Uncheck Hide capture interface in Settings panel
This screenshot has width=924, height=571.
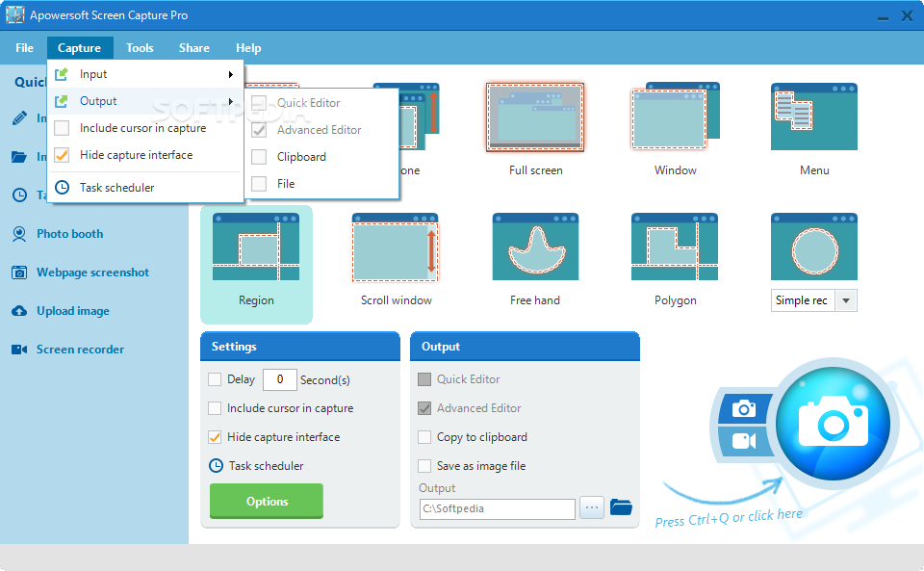click(215, 436)
